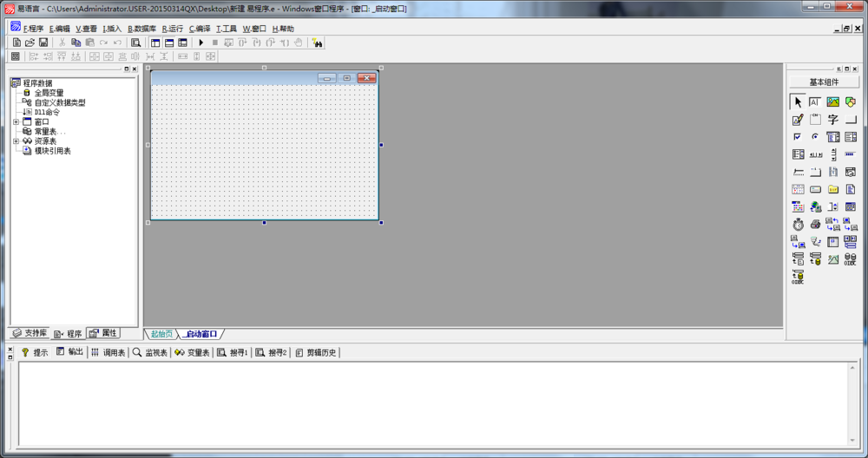Open the C.编译 menu
This screenshot has width=868, height=458.
[x=200, y=29]
